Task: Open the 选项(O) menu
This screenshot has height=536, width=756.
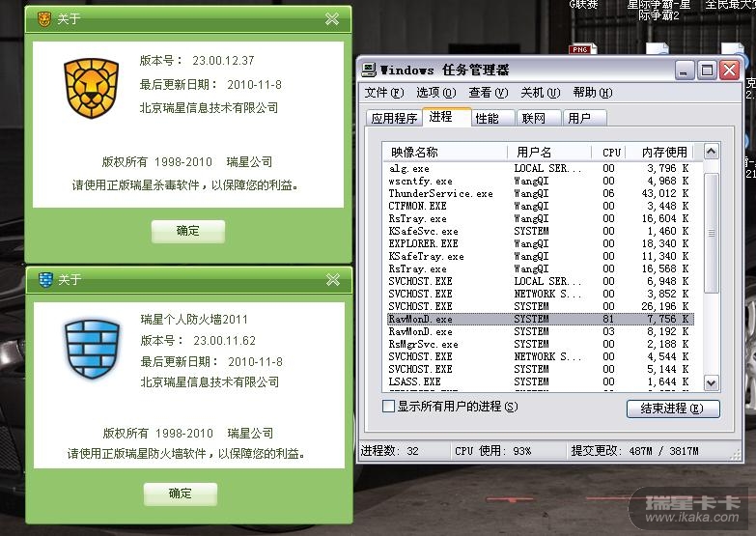Action: [435, 92]
